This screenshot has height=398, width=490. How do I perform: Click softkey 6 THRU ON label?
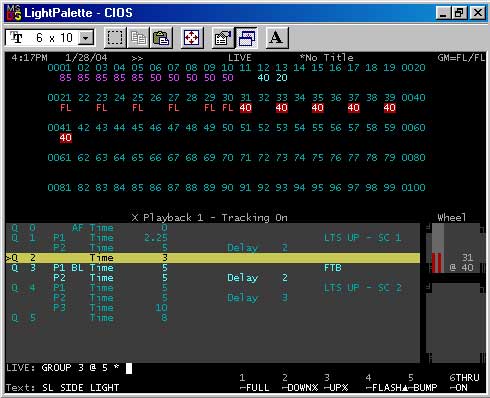click(x=464, y=383)
